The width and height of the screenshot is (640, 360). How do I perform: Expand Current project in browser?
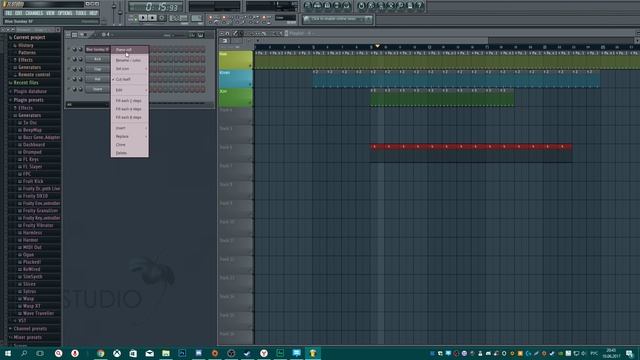point(29,37)
